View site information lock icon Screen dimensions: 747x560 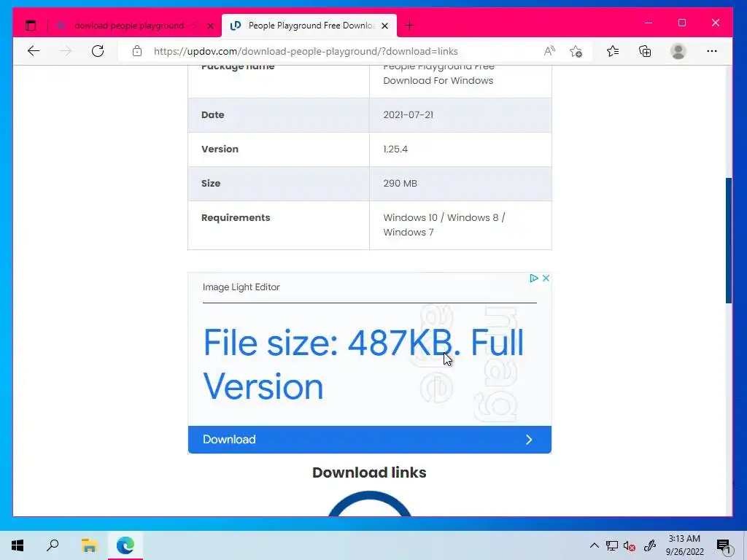[136, 51]
